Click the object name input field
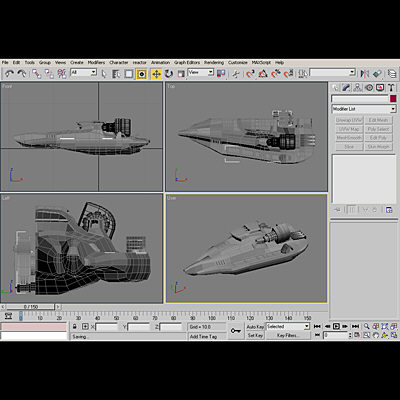 tap(360, 99)
